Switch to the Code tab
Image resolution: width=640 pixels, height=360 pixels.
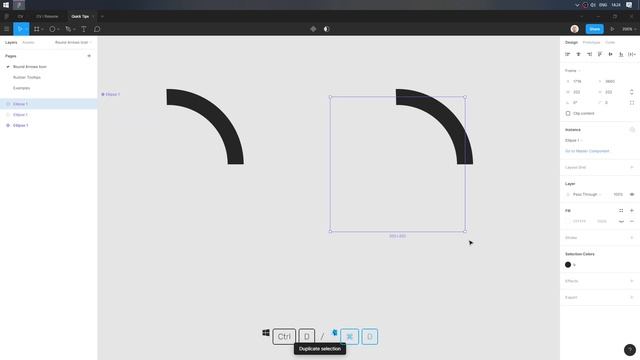(x=610, y=42)
